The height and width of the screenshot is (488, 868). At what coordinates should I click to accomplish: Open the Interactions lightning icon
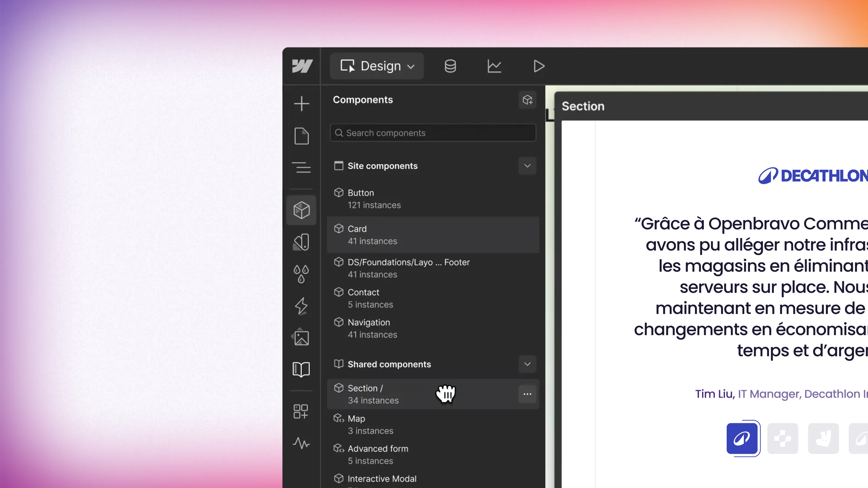pos(301,306)
